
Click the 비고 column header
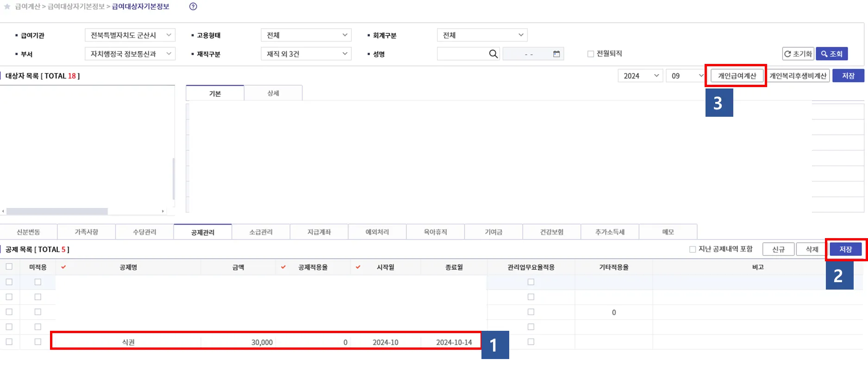(758, 267)
